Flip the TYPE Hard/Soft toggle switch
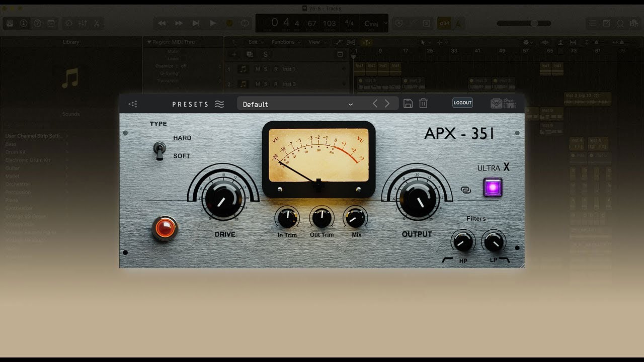 pos(159,151)
